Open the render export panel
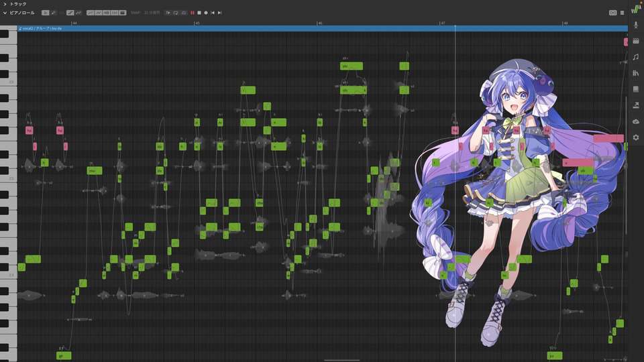The height and width of the screenshot is (362, 644). [636, 105]
